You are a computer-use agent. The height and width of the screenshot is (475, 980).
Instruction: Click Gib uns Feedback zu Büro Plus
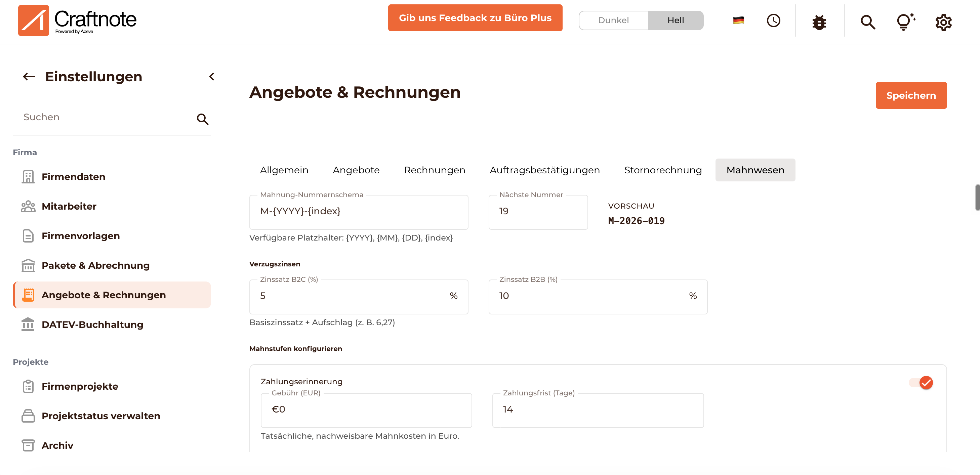(475, 18)
